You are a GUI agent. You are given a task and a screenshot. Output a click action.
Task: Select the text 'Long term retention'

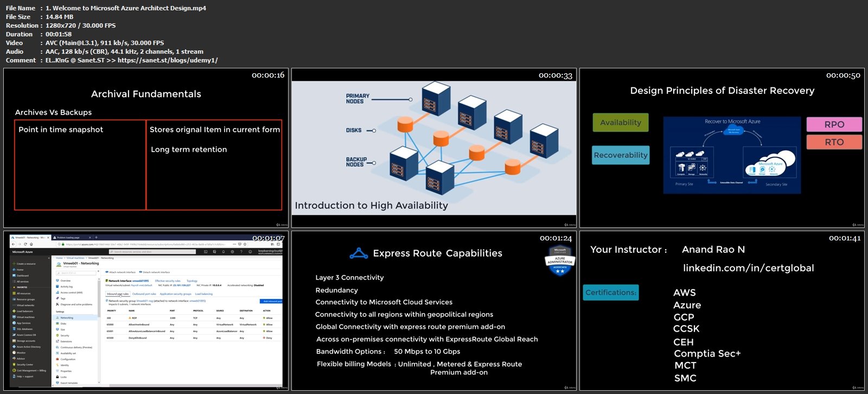click(x=189, y=150)
